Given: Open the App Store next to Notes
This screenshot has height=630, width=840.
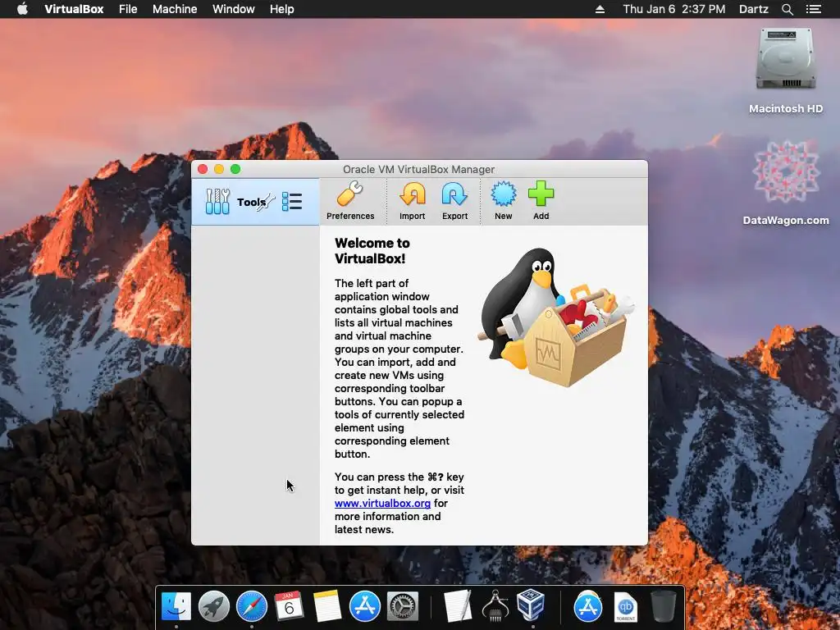Looking at the screenshot, I should click(365, 607).
